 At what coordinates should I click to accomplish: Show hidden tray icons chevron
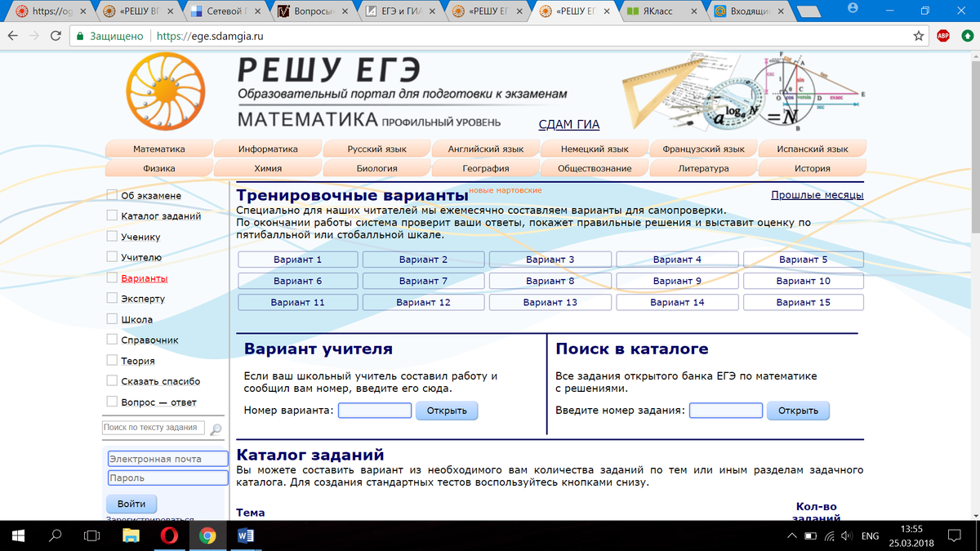(791, 535)
